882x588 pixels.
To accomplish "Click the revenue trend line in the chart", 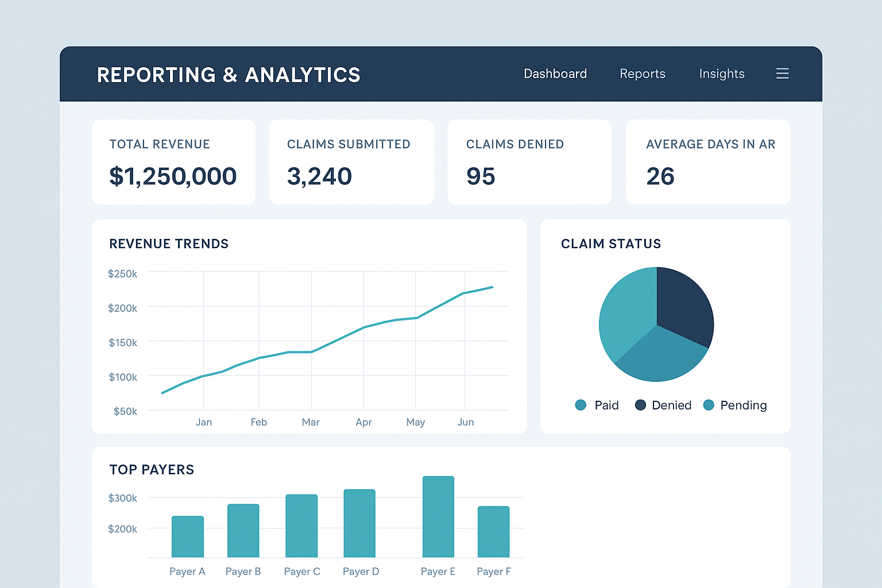I will [x=311, y=351].
